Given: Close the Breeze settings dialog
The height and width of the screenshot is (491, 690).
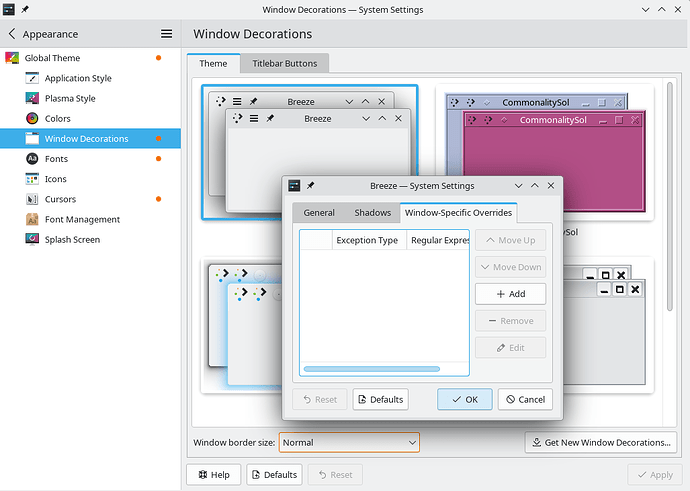Looking at the screenshot, I should coord(551,186).
